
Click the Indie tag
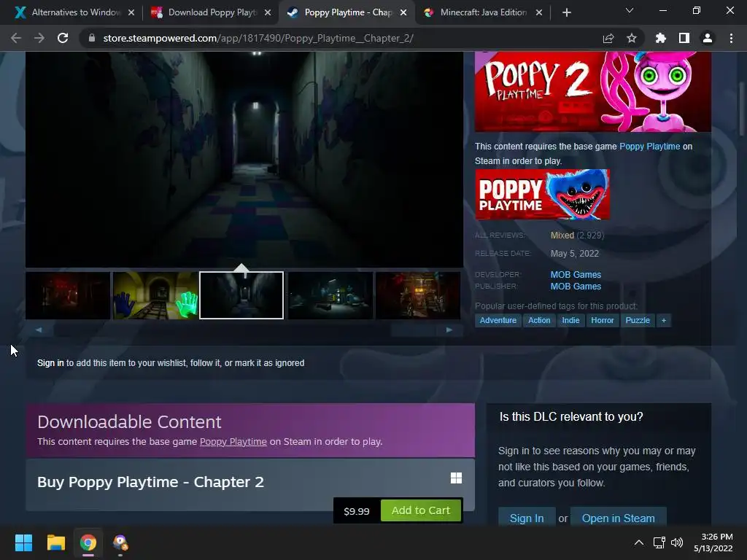[x=570, y=321]
